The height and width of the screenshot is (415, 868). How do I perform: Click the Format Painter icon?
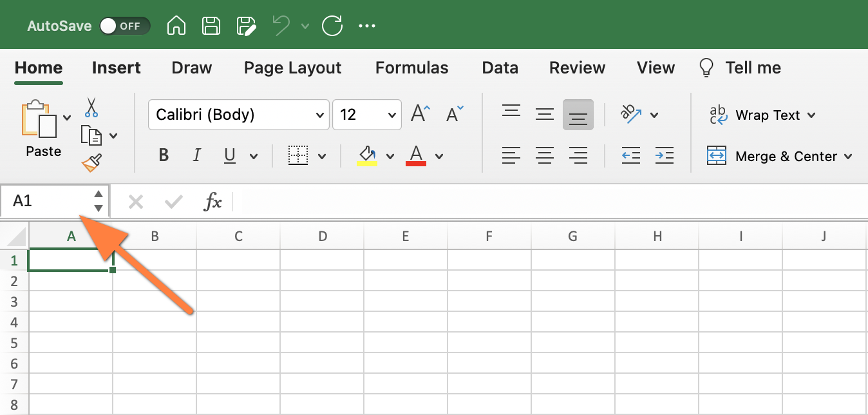pos(91,162)
